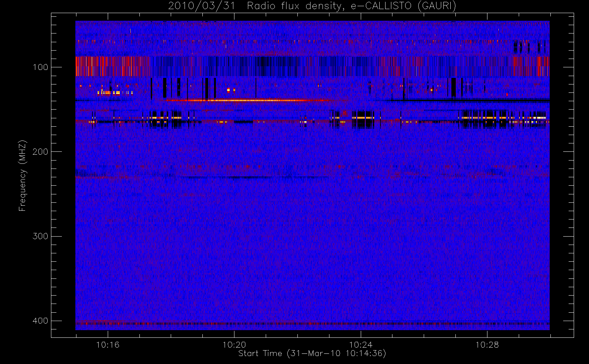Image resolution: width=589 pixels, height=364 pixels.
Task: Click the plot title "2010/03/31 Radio flux density, e-CALLISTO (GAURI)"
Action: (312, 6)
